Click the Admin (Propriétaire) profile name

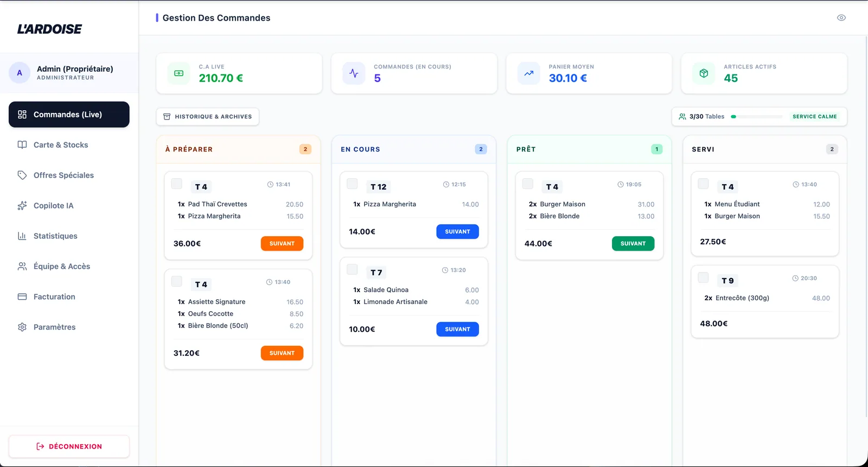tap(75, 69)
